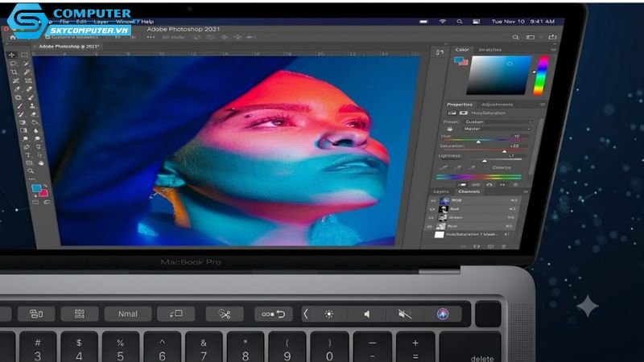Screen dimensions: 644x362
Task: Select the Hue/Saturation 1 Mask channel row
Action: point(473,234)
